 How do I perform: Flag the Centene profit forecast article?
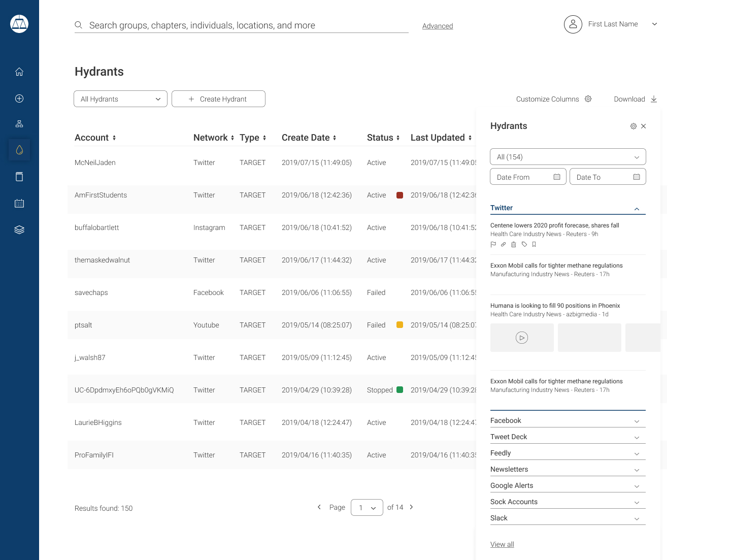pos(493,245)
